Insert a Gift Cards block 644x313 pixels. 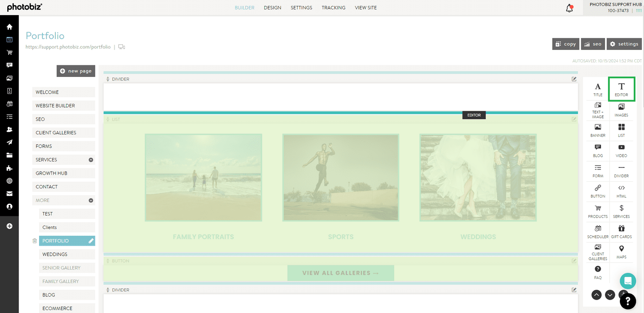click(x=621, y=232)
